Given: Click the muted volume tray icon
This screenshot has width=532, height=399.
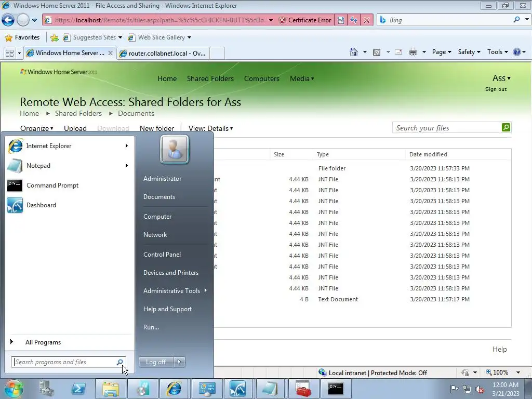Looking at the screenshot, I should pyautogui.click(x=480, y=389).
